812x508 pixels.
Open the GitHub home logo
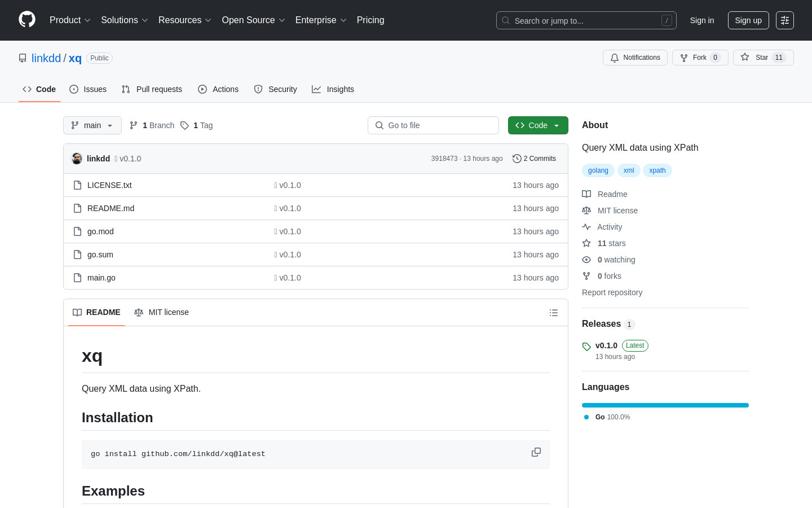pyautogui.click(x=27, y=20)
